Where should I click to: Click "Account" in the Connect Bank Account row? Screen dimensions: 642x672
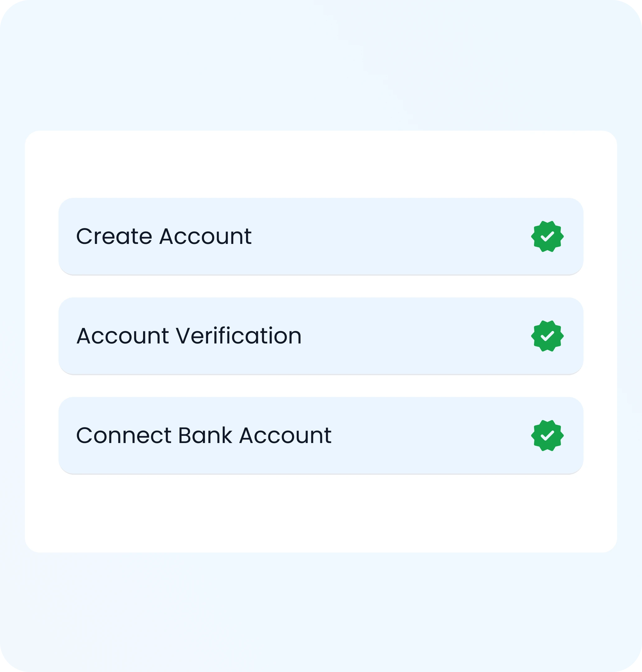pos(286,436)
